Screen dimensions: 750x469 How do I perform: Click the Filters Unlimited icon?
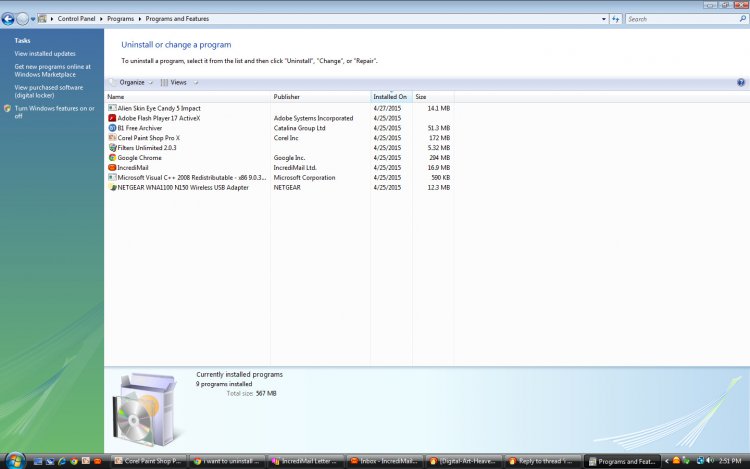(112, 148)
